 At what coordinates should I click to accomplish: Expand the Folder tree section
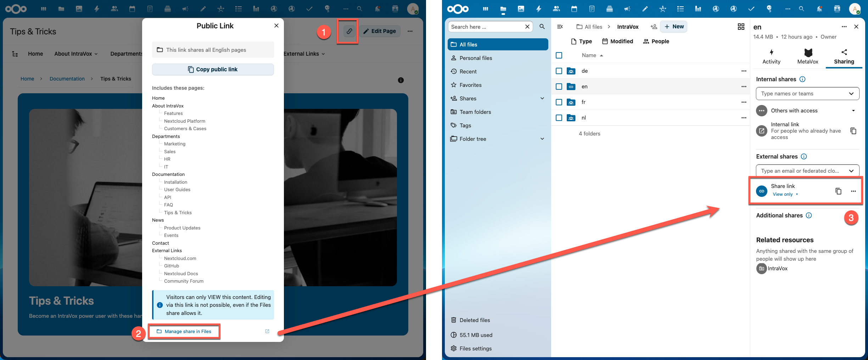[542, 139]
